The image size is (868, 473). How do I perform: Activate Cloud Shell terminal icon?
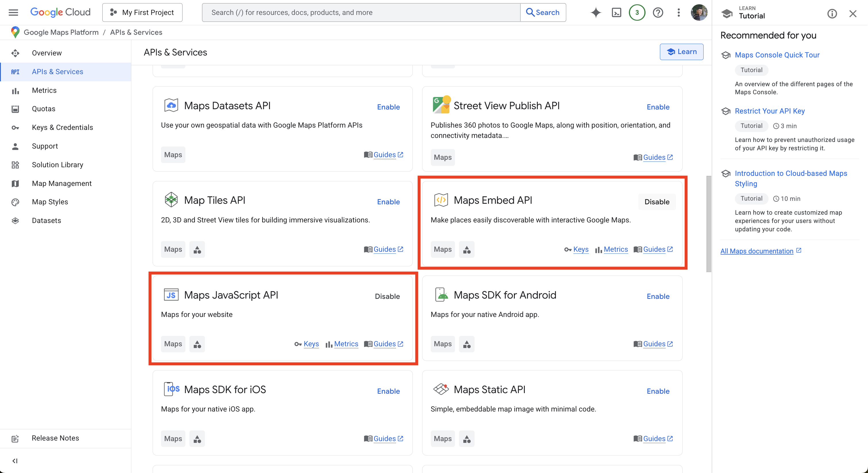tap(616, 12)
